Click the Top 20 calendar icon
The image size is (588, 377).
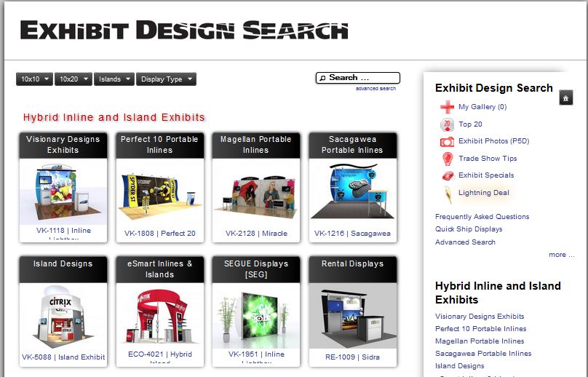447,124
